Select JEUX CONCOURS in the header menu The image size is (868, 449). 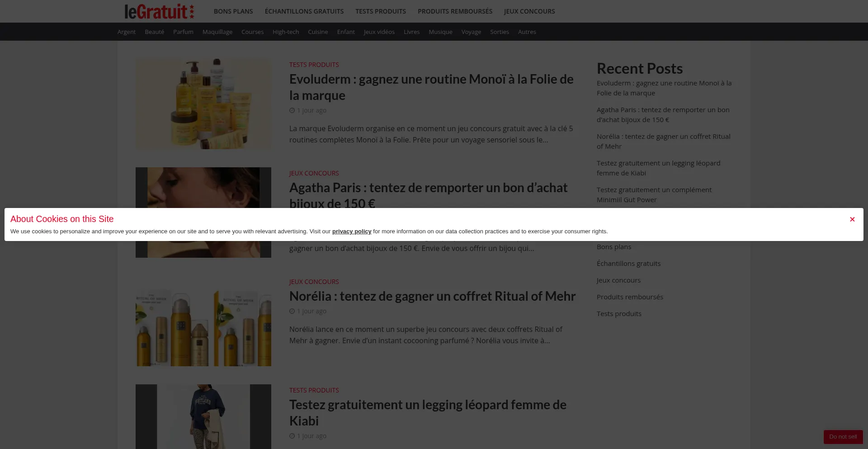529,11
